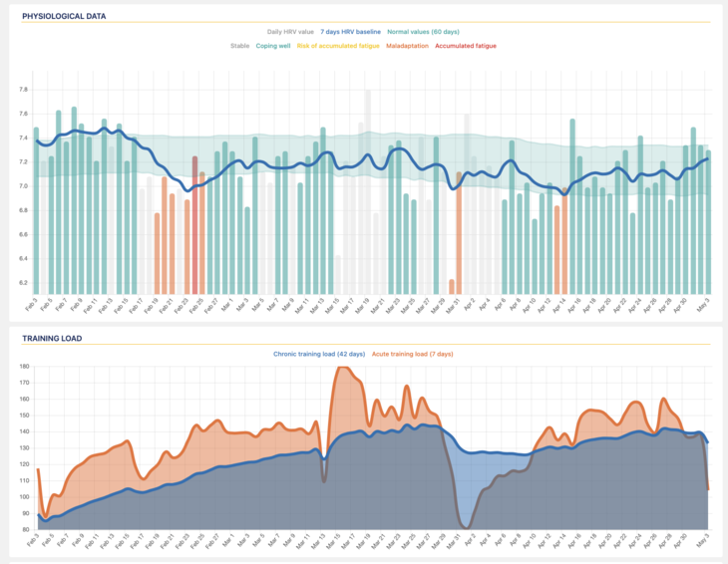Click the Apr 16 label under HRV chart
The height and width of the screenshot is (564, 728).
[573, 306]
